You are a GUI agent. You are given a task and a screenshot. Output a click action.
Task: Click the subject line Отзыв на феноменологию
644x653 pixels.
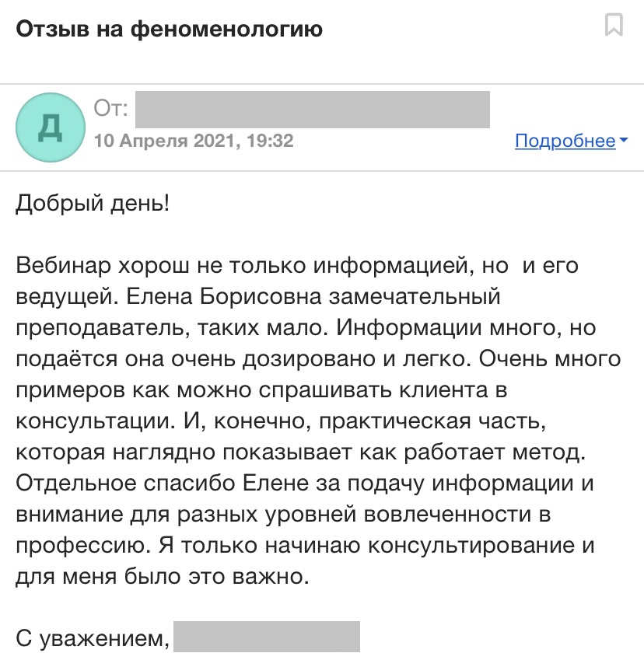coord(169,30)
